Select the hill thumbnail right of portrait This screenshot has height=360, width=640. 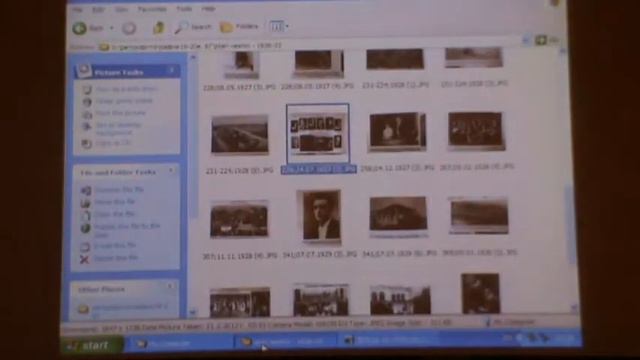coord(398,215)
